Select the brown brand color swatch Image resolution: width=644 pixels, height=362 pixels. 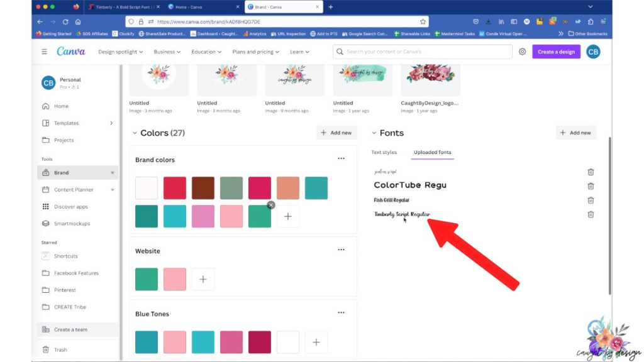203,188
